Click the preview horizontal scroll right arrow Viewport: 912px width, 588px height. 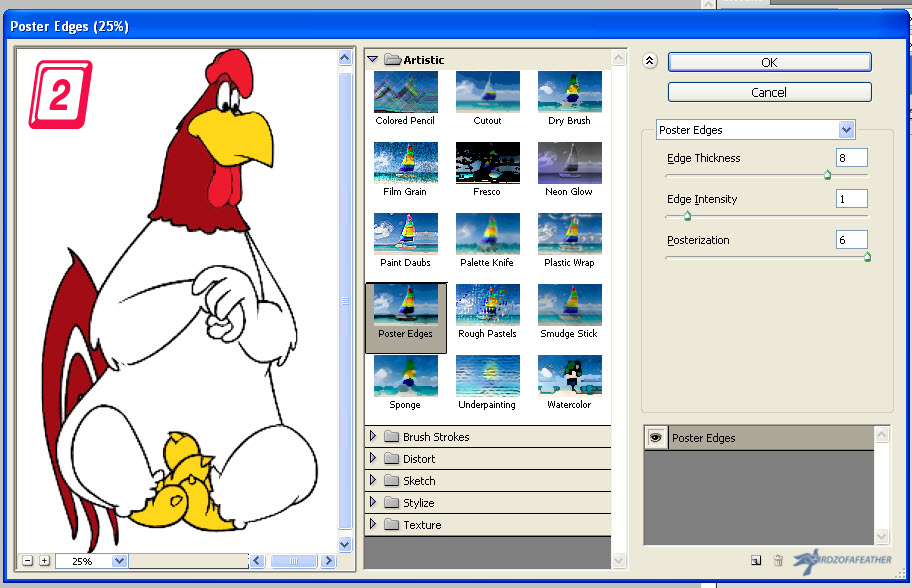click(329, 561)
